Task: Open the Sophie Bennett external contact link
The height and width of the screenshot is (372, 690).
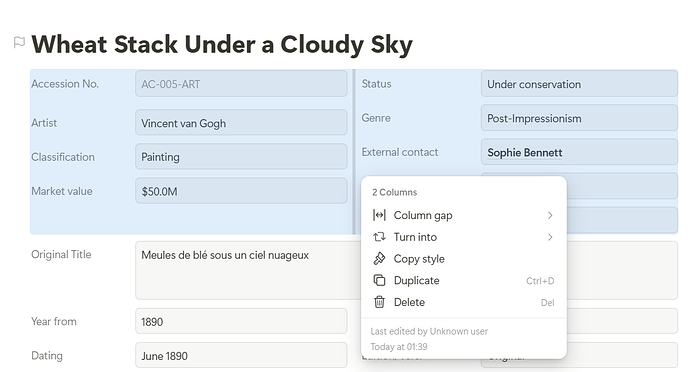Action: pyautogui.click(x=525, y=153)
